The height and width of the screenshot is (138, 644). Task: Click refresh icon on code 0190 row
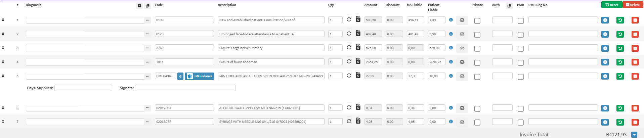[x=349, y=19]
